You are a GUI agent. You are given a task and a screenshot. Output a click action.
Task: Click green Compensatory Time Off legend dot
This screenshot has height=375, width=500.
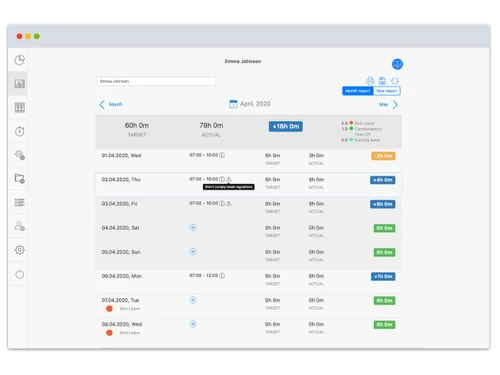(x=351, y=128)
